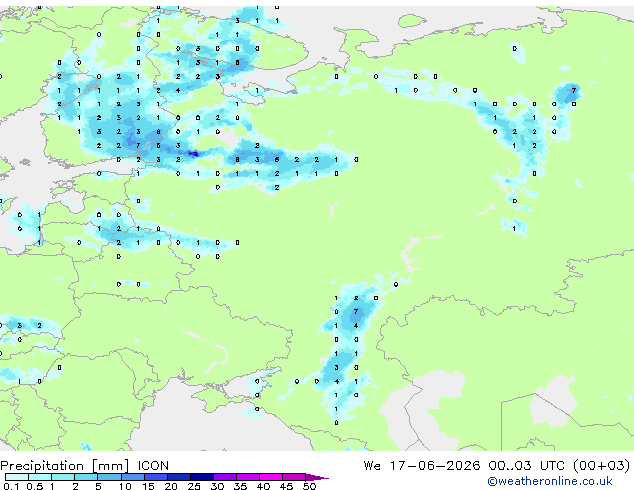Click the '00..03 UTC' time range text
This screenshot has width=634, height=490.
(527, 466)
